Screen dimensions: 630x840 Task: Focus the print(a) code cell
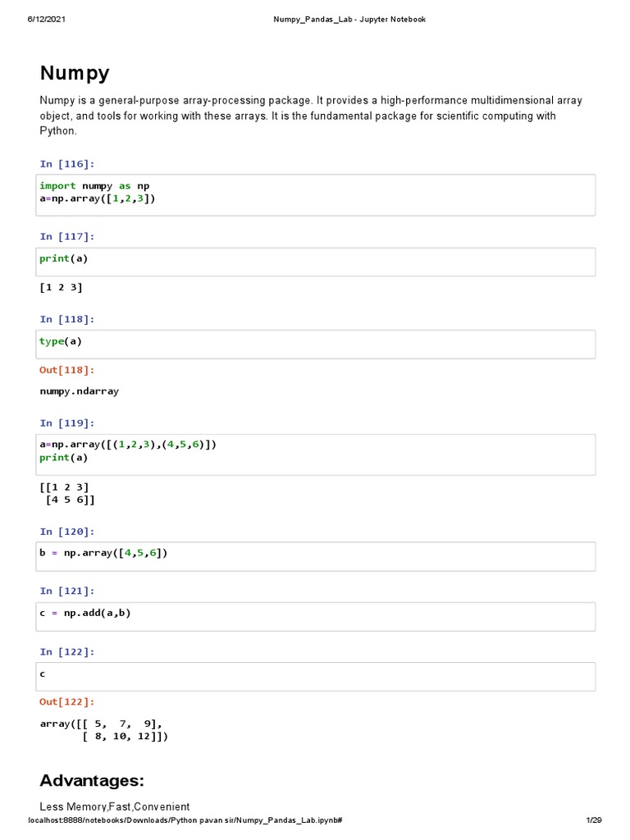[x=316, y=262]
